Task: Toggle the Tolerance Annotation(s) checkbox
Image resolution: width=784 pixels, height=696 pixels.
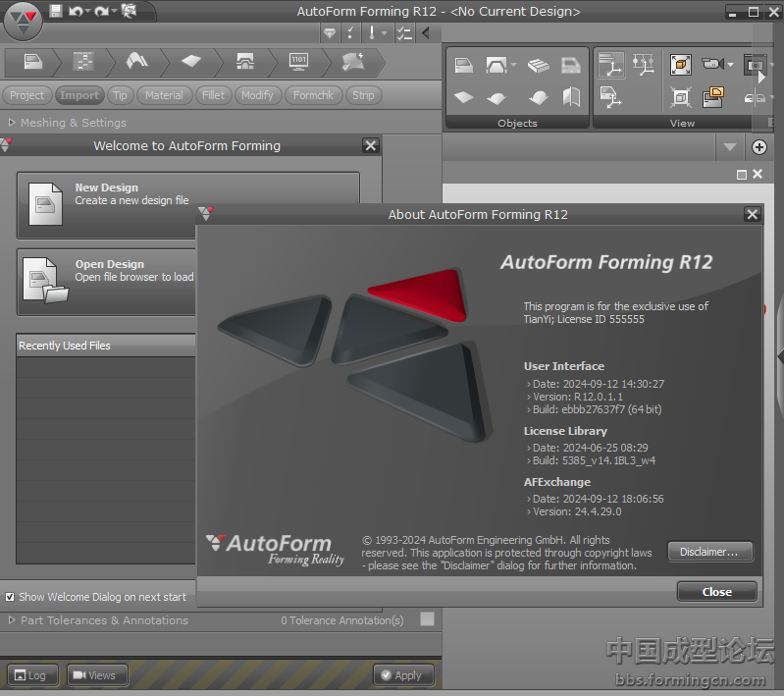Action: 427,619
